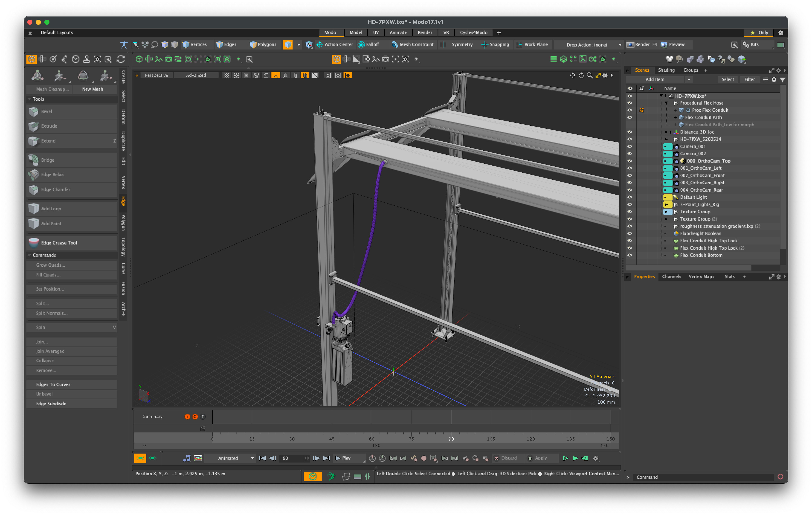Screen dimensions: 812x515
Task: Expand the 3-Point_Lights_Rig group
Action: click(x=666, y=205)
